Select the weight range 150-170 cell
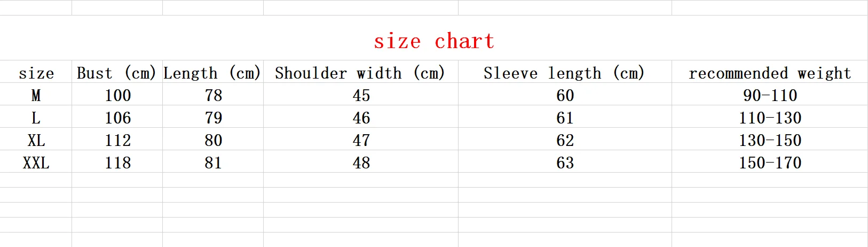Image resolution: width=868 pixels, height=247 pixels. (770, 161)
